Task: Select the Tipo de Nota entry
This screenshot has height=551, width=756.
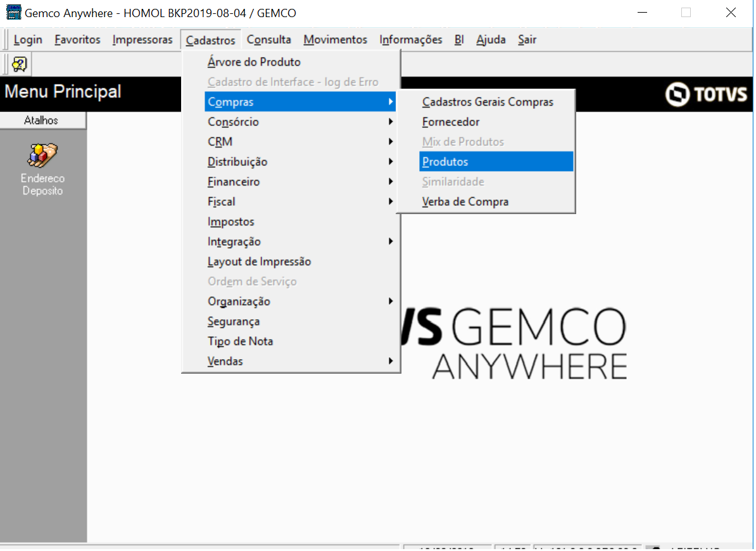Action: pyautogui.click(x=301, y=341)
